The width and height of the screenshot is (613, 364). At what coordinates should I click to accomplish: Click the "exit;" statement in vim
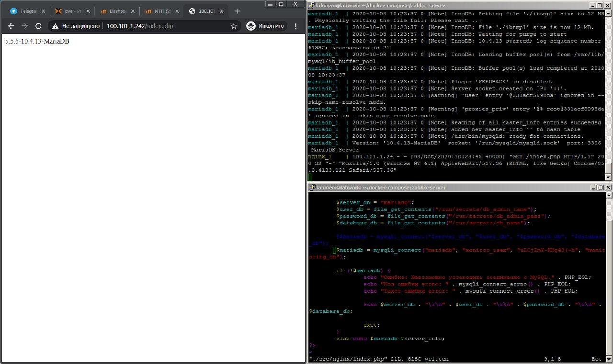click(x=372, y=325)
